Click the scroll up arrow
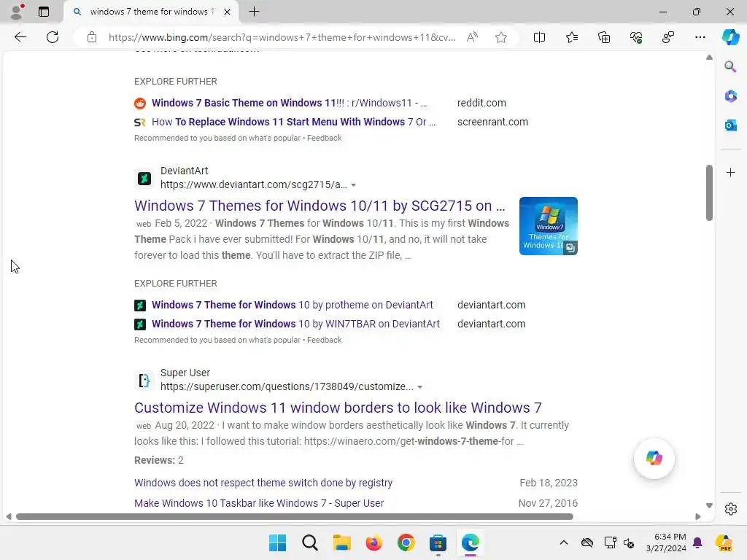This screenshot has height=560, width=747. [709, 57]
